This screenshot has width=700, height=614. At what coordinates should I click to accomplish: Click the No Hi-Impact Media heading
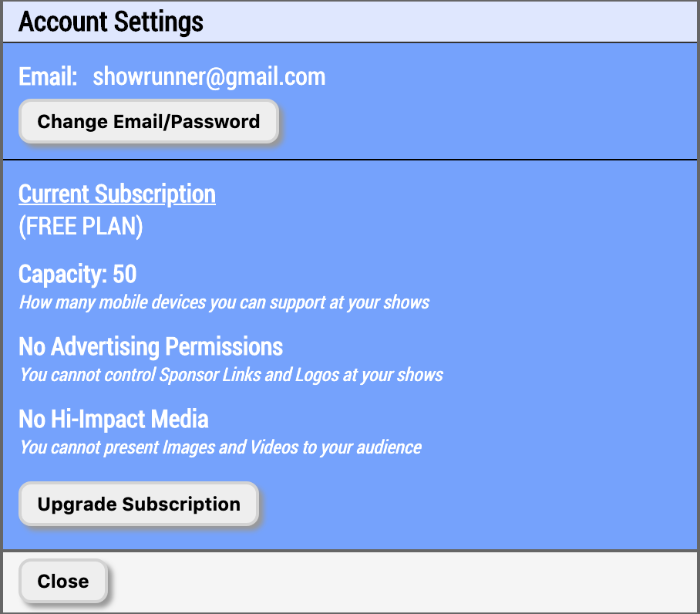pyautogui.click(x=113, y=419)
